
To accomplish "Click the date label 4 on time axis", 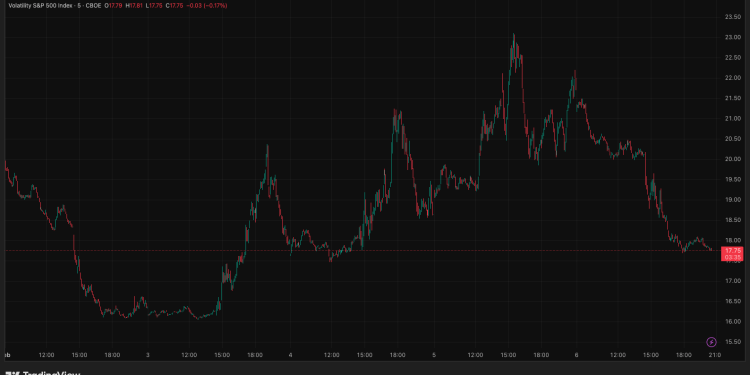I will (x=290, y=355).
